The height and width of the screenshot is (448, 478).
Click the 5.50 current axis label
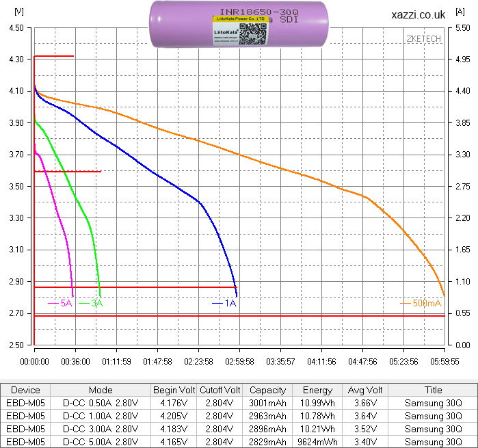tap(463, 28)
